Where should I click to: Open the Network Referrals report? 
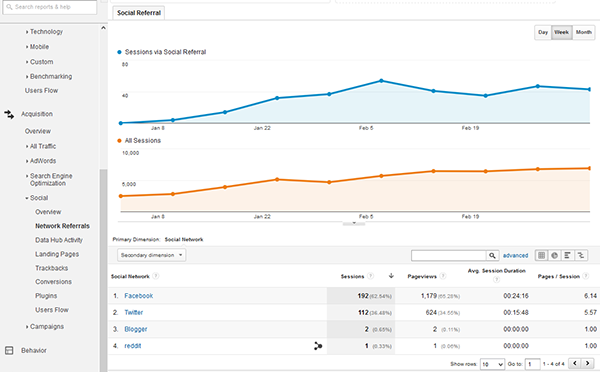62,226
